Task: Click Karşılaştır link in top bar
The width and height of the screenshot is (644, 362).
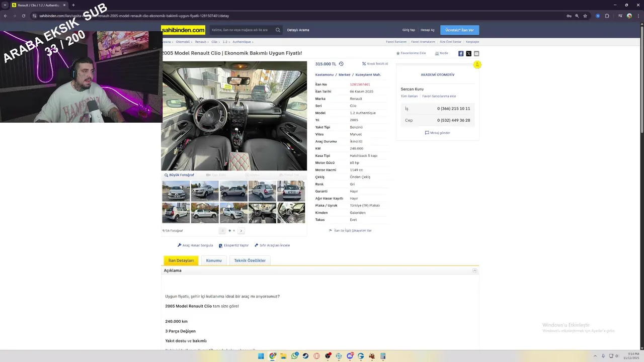Action: point(472,42)
